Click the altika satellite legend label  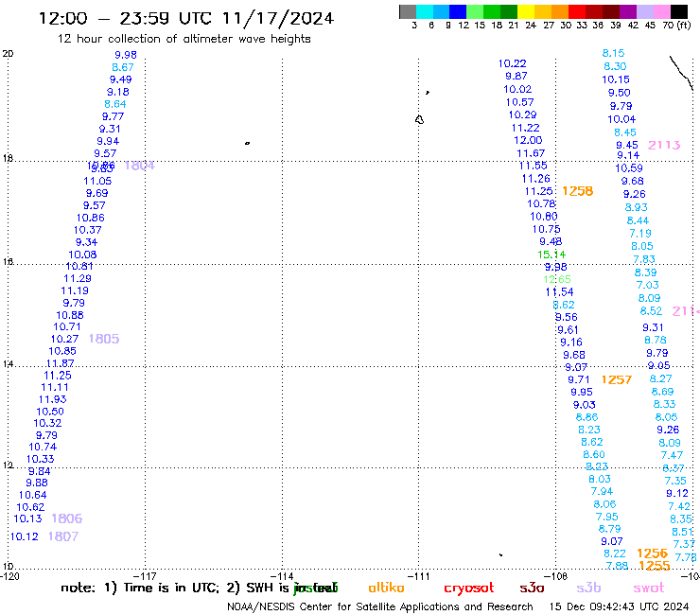pos(386,588)
